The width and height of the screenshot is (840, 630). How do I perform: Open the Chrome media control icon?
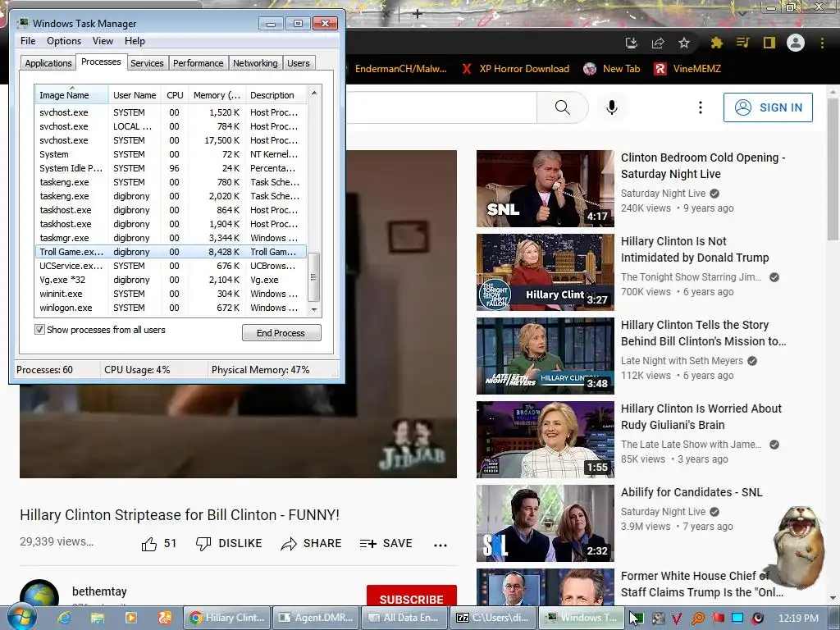[x=742, y=43]
